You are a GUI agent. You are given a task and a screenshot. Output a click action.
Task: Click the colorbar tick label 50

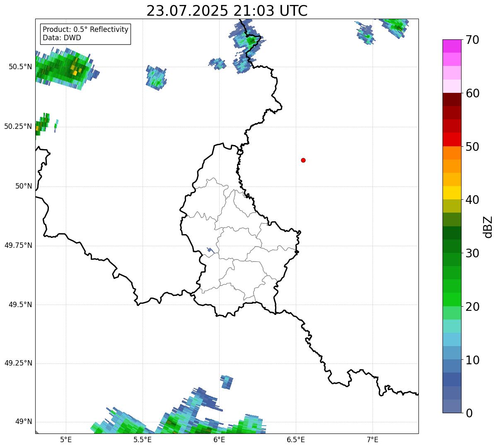(472, 147)
